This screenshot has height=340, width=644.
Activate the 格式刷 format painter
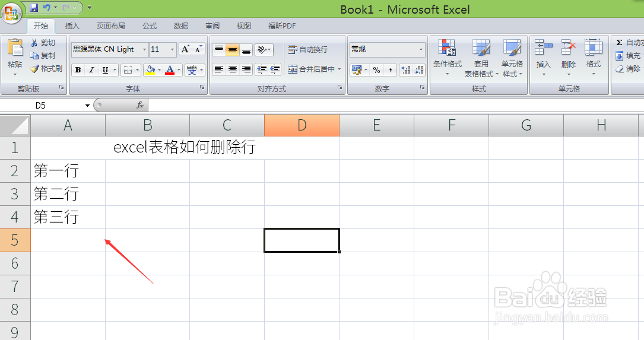pyautogui.click(x=46, y=69)
